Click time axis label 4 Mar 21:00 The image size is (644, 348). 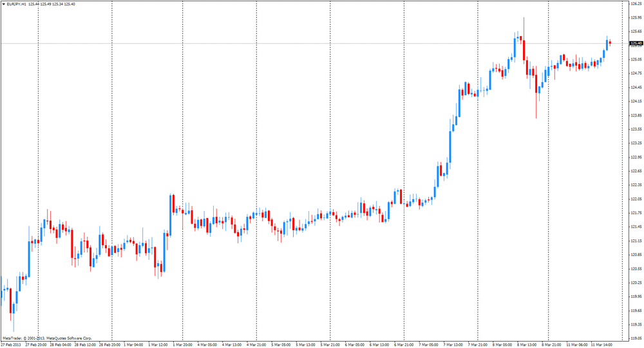coord(257,345)
